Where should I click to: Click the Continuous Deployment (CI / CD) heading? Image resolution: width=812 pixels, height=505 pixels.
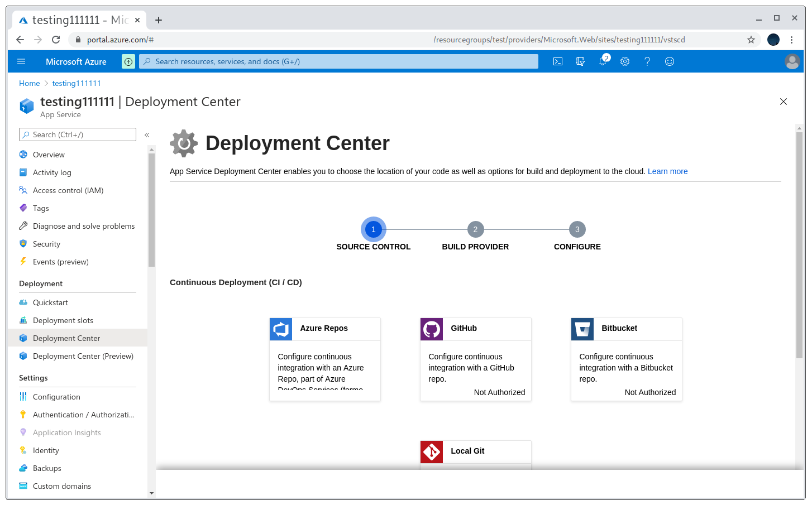pyautogui.click(x=236, y=282)
